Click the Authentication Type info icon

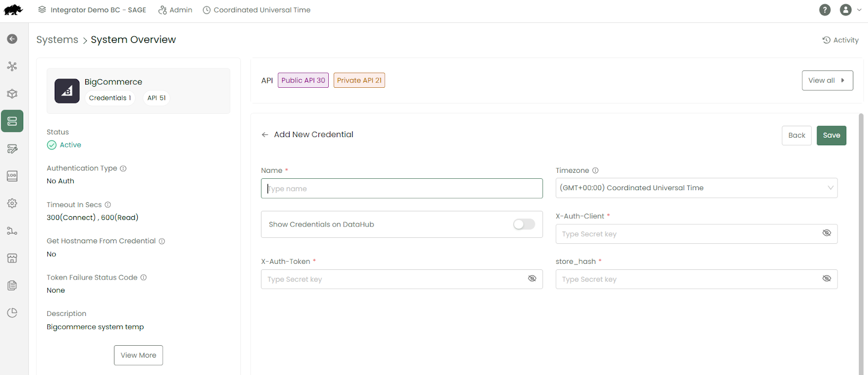[x=123, y=169]
